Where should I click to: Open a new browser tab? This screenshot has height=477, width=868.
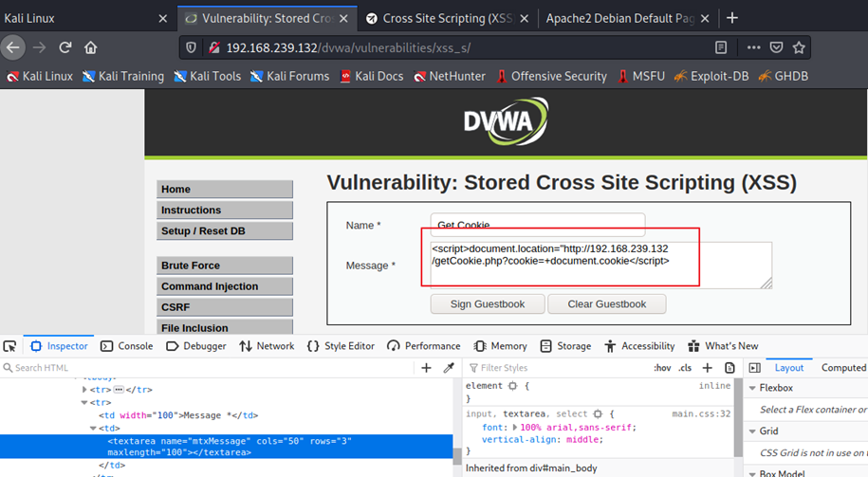point(732,18)
